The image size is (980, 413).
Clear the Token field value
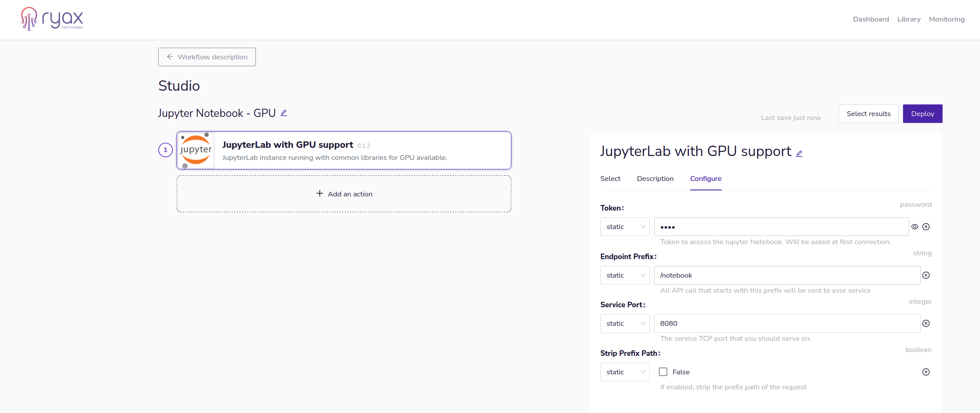(x=926, y=227)
